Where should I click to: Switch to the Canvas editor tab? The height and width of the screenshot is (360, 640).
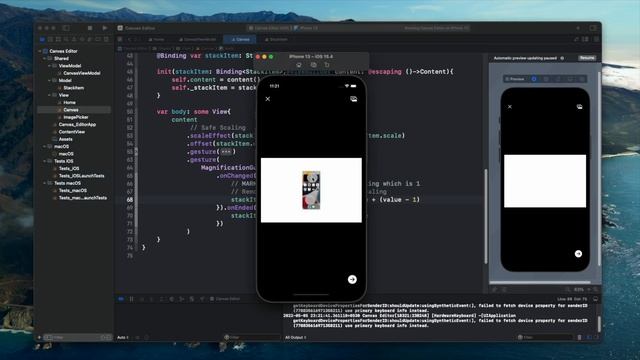tap(240, 40)
